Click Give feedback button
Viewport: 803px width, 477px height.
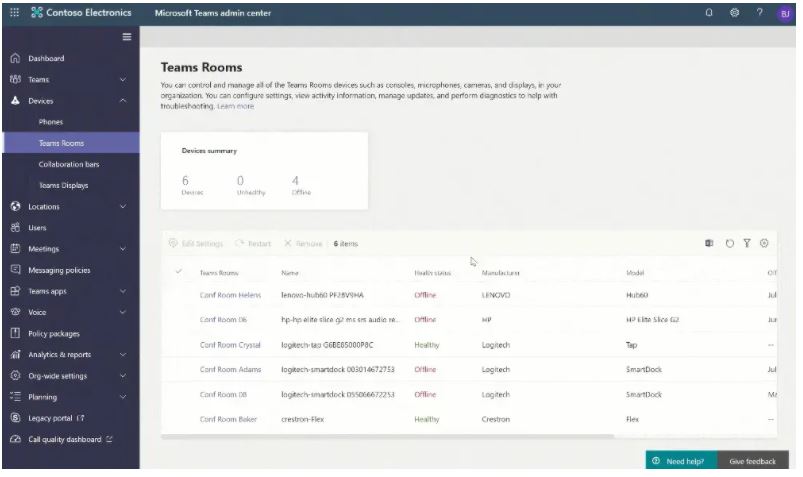coord(753,461)
